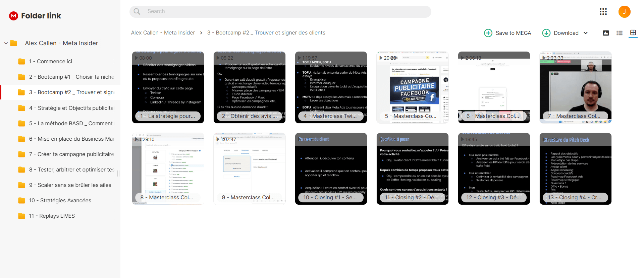Click the folder icon for 8 - Tester, arbitrer
Viewport: 644px width, 278px height.
(x=22, y=169)
